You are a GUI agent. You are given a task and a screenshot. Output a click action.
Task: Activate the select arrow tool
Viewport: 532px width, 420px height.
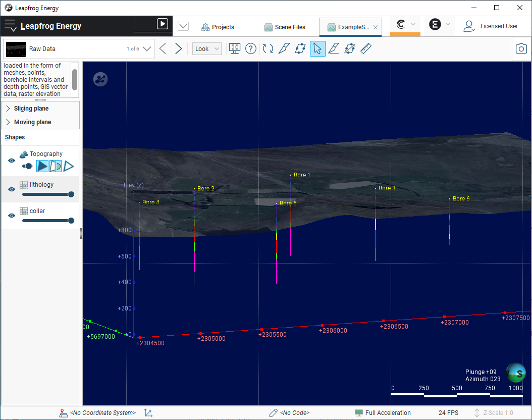tap(317, 48)
